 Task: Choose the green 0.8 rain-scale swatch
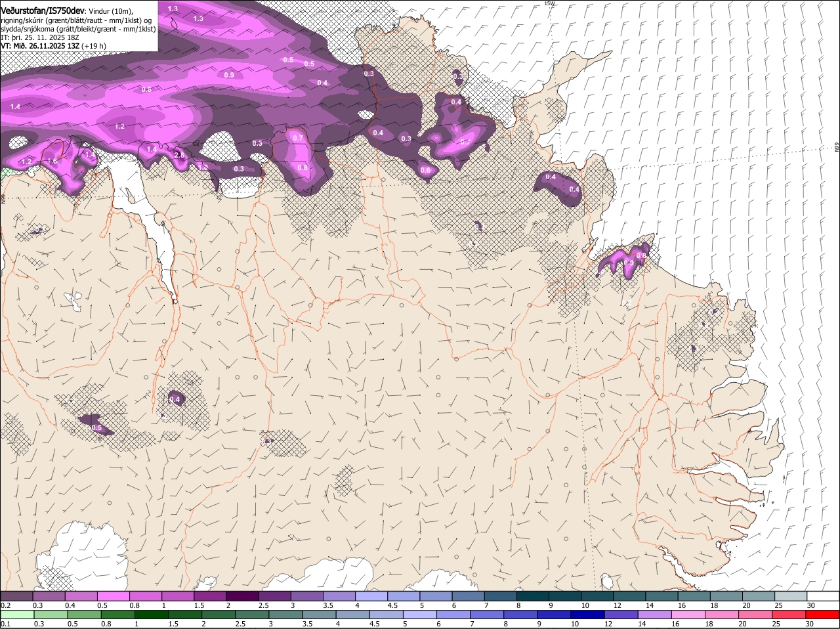pos(118,615)
